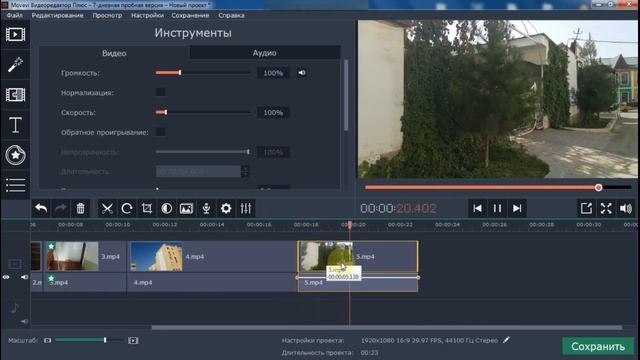Open the more tools list icon
Screen dimensions: 640x360
click(16, 185)
